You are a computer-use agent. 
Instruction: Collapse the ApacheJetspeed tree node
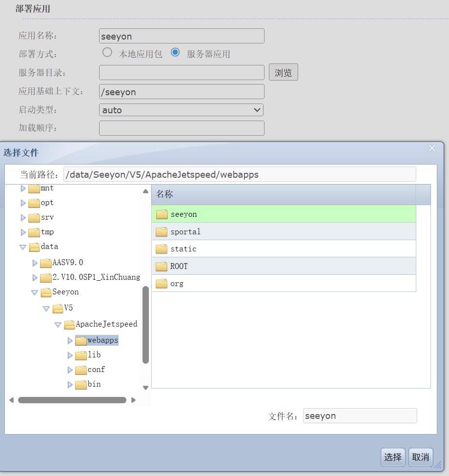(x=58, y=325)
